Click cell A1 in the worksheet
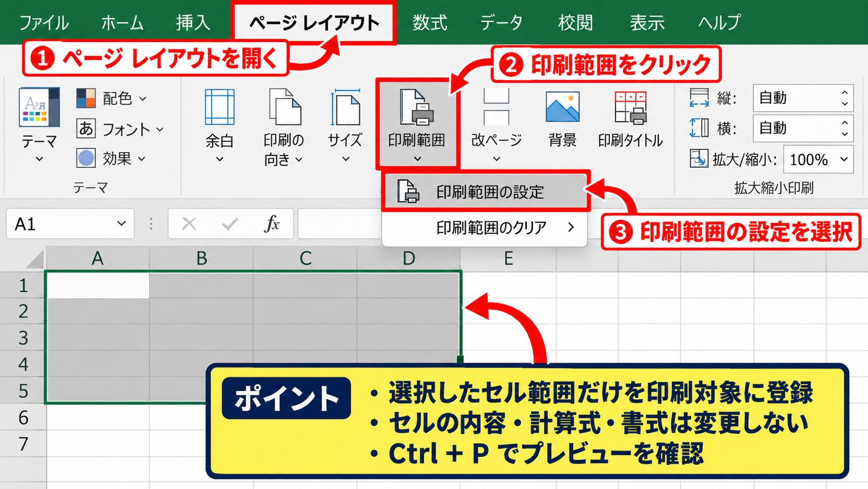Viewport: 868px width, 489px height. click(x=98, y=285)
